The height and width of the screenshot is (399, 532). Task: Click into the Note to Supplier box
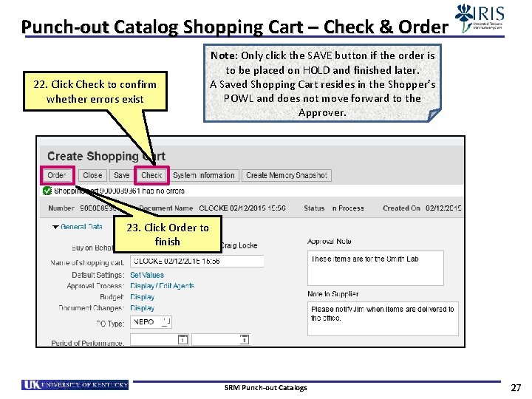[383, 318]
